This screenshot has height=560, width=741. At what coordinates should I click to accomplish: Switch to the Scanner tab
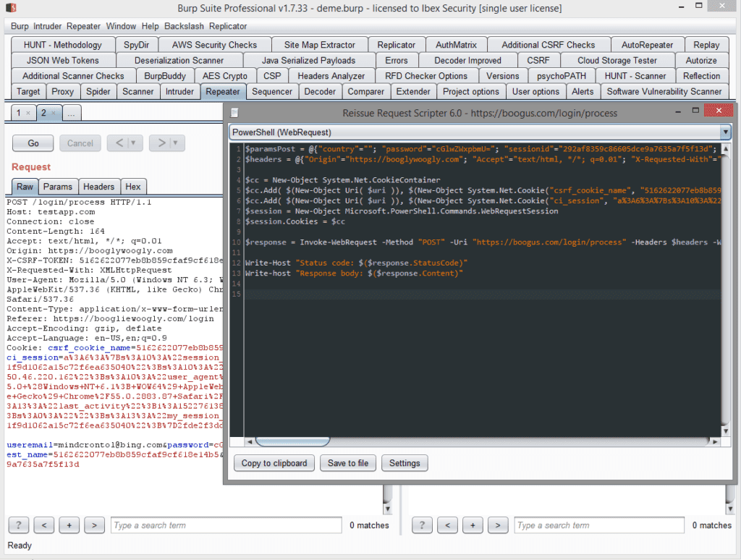[138, 92]
